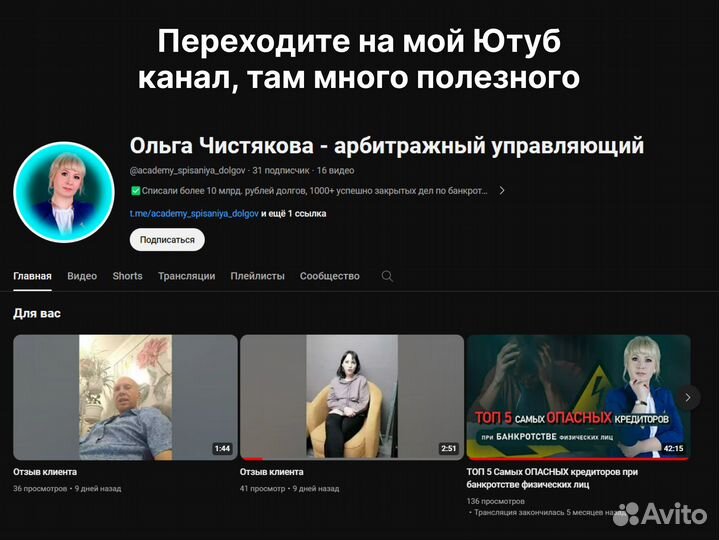Play the 2:51 client review video thumbnail

(352, 397)
